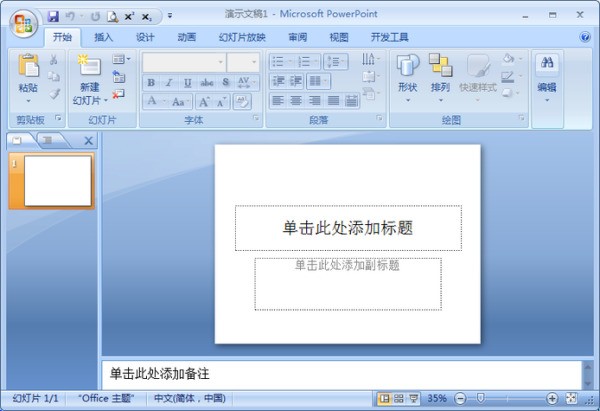Screen dimensions: 600x411
Task: Click the text direction icon
Action: pos(370,59)
